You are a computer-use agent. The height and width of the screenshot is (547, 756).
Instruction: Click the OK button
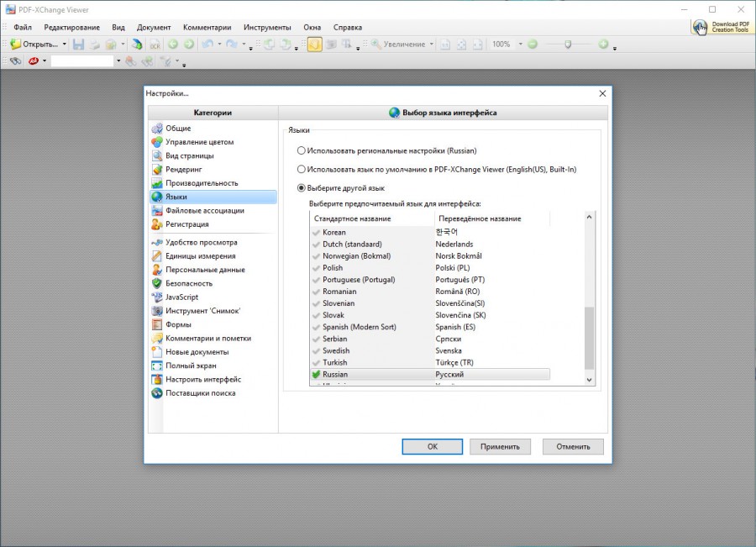[432, 446]
